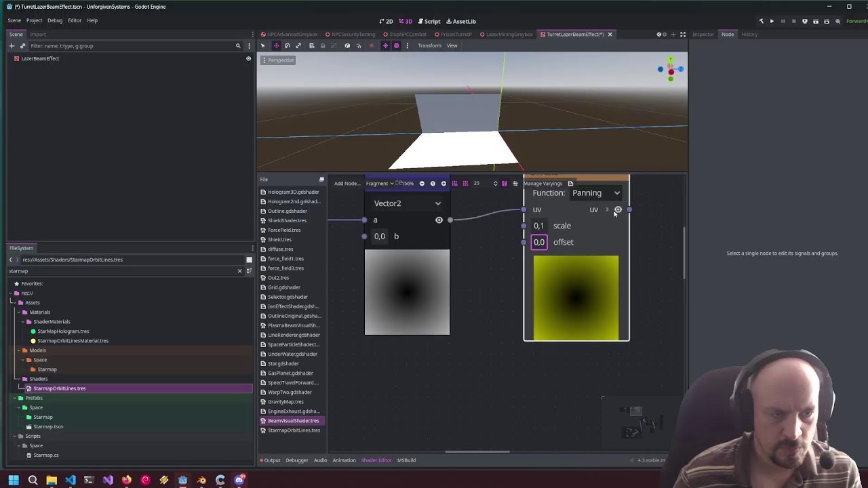Open the Debug menu

click(x=55, y=20)
